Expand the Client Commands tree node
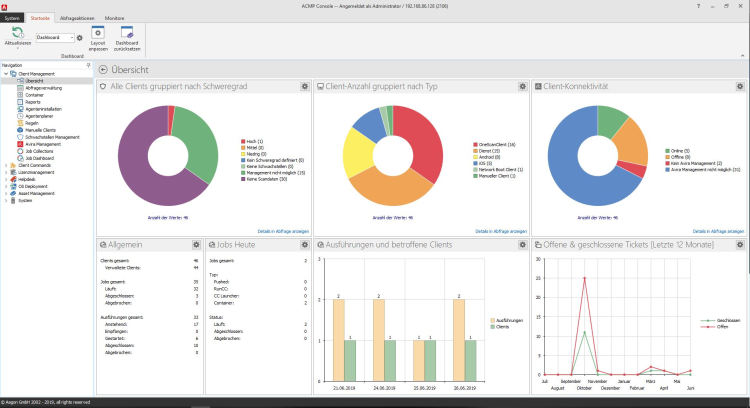The height and width of the screenshot is (408, 750). (x=6, y=165)
